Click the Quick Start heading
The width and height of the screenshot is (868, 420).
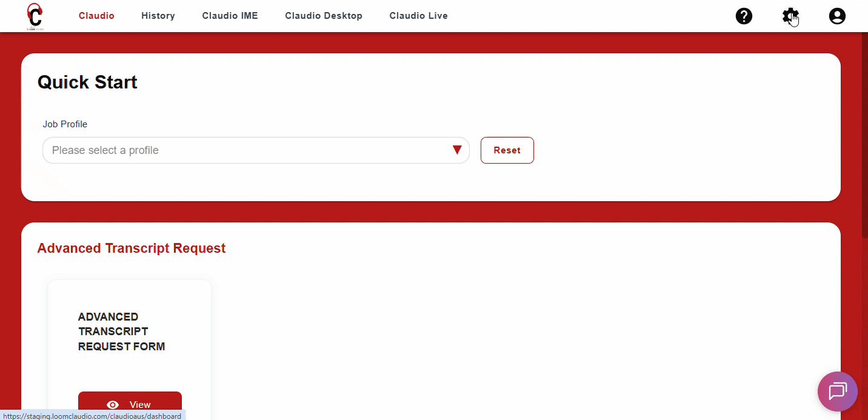click(x=87, y=82)
